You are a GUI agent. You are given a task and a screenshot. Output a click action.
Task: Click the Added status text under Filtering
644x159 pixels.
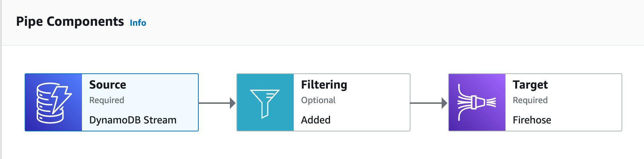coord(315,120)
